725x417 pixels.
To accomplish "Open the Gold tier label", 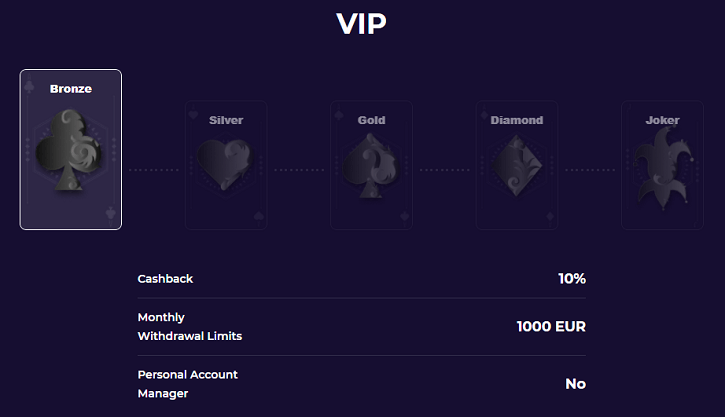I will (x=371, y=120).
